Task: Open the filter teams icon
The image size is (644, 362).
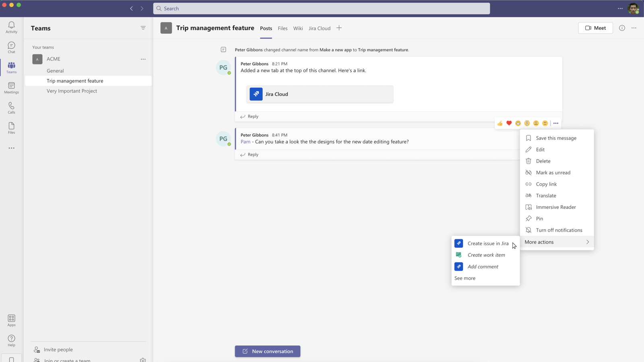Action: 143,28
